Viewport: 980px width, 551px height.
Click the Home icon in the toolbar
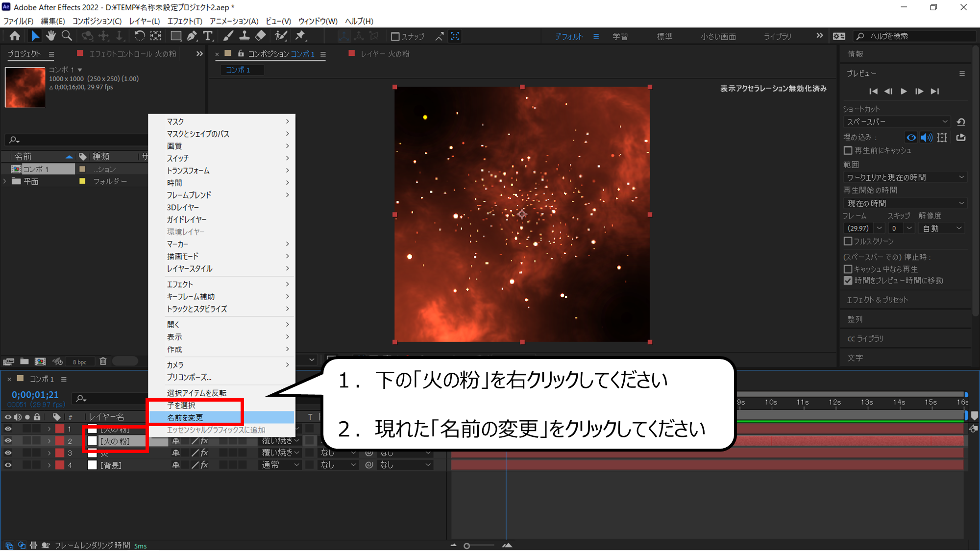15,36
